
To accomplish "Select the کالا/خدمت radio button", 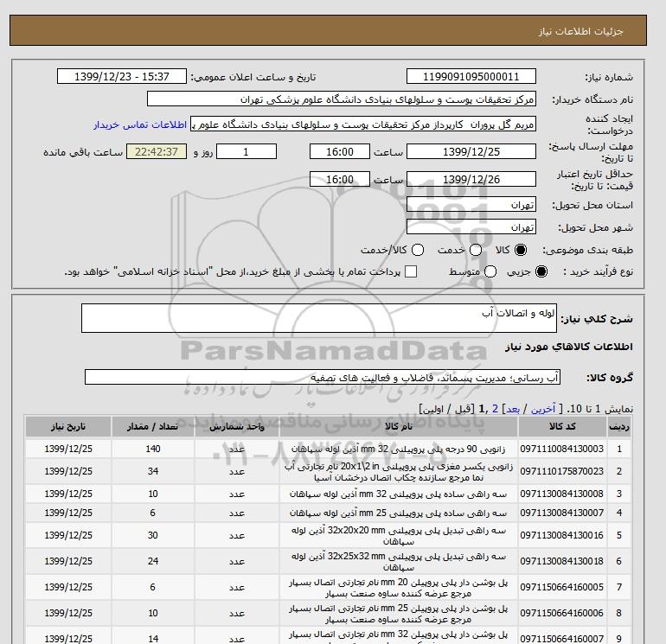I will click(x=418, y=250).
